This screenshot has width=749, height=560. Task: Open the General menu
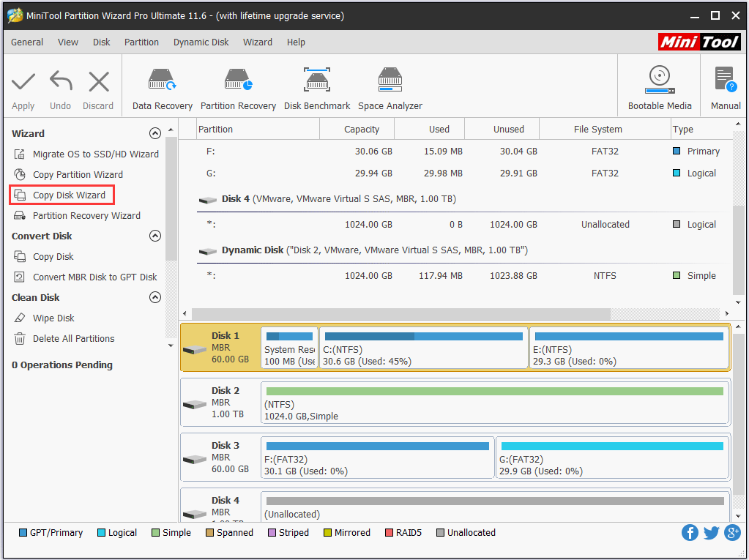[x=27, y=42]
